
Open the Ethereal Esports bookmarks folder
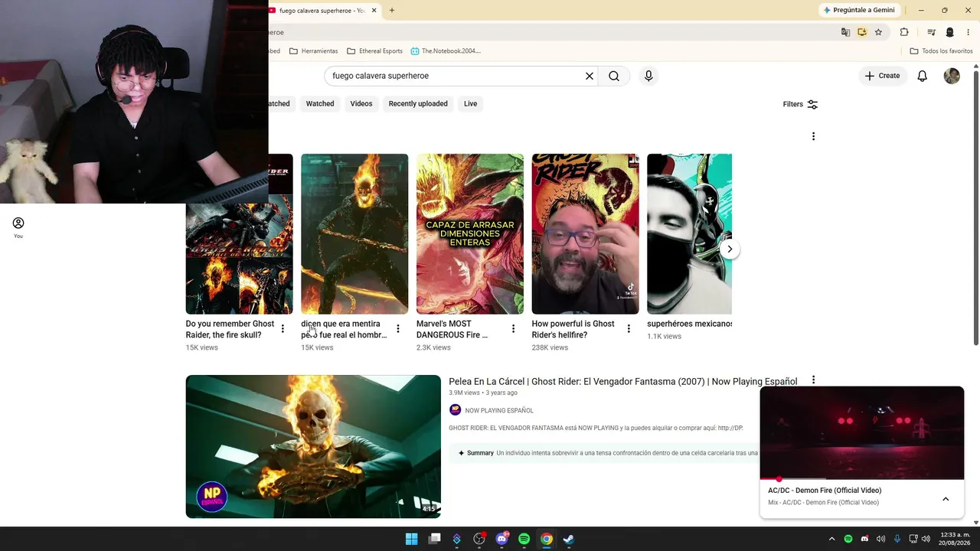point(374,51)
